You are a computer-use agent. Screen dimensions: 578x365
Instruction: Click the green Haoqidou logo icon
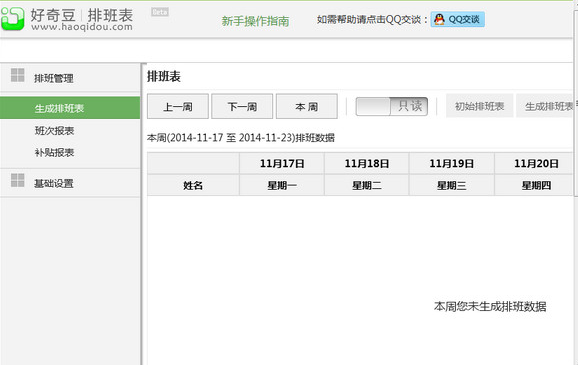[13, 18]
